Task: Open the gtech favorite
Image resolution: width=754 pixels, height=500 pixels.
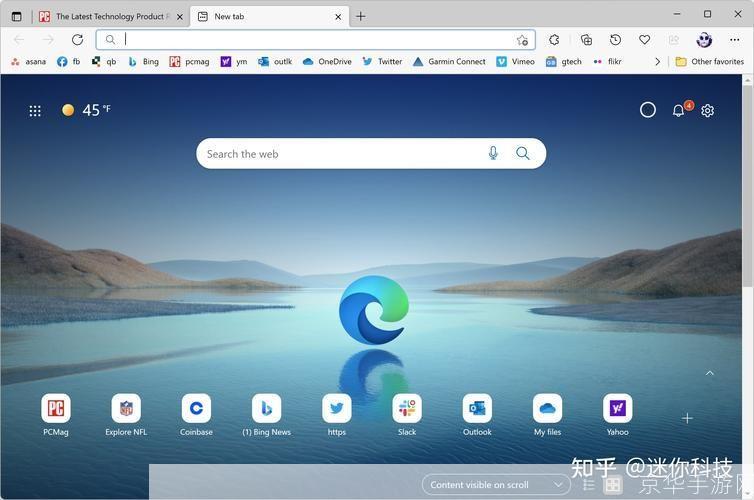Action: (x=564, y=62)
